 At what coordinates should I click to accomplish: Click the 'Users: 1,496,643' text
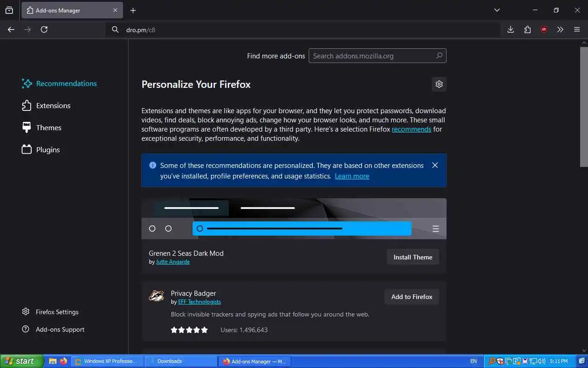(244, 330)
